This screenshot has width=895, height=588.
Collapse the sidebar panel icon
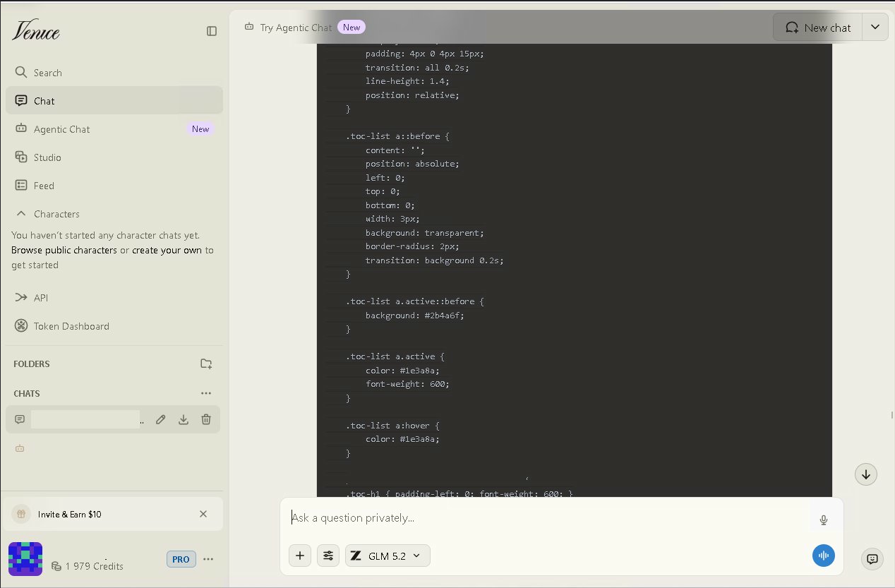pyautogui.click(x=212, y=31)
